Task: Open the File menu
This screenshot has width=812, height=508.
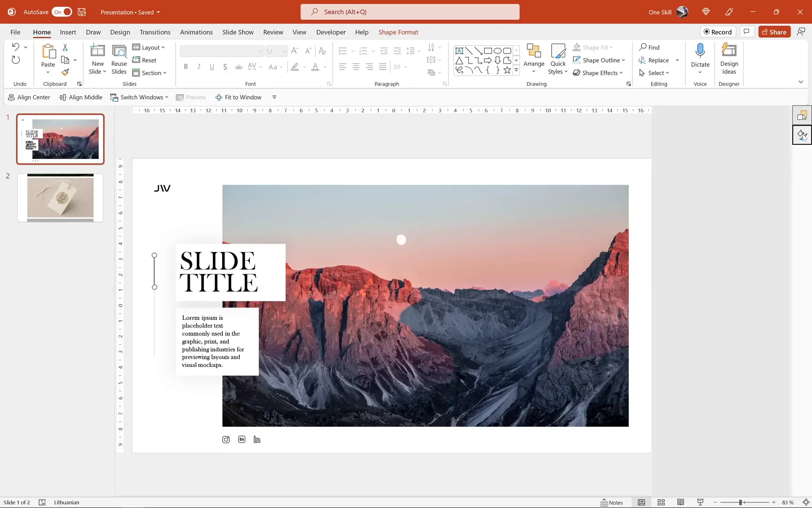Action: pos(15,32)
